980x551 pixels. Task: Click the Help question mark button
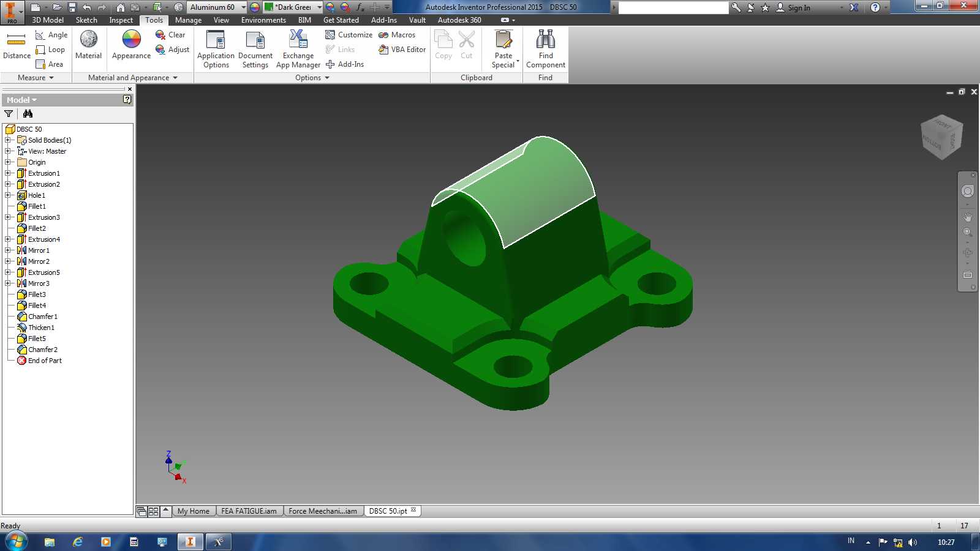click(x=875, y=7)
